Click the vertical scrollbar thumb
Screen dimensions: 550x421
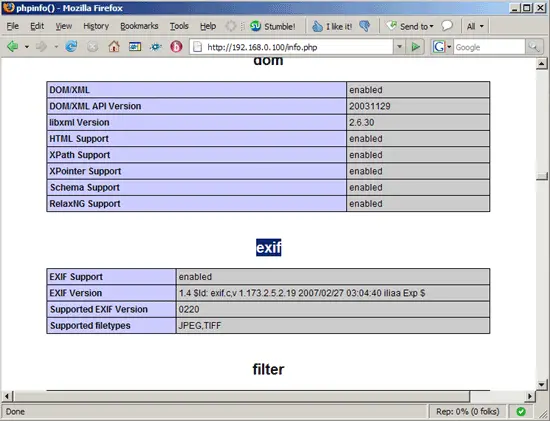pyautogui.click(x=542, y=176)
